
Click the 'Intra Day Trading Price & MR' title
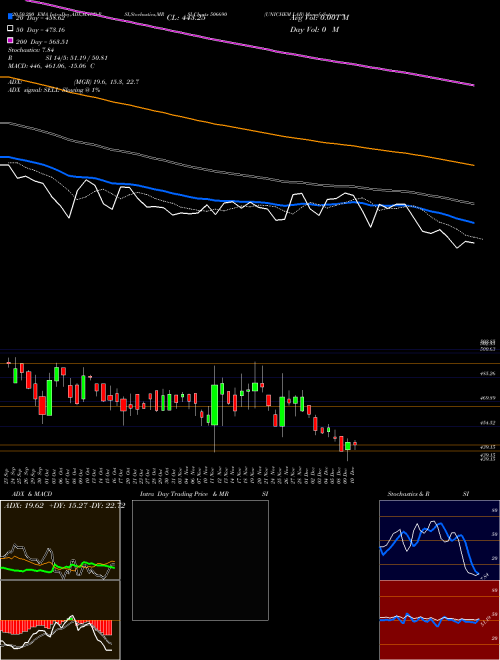pos(184,494)
